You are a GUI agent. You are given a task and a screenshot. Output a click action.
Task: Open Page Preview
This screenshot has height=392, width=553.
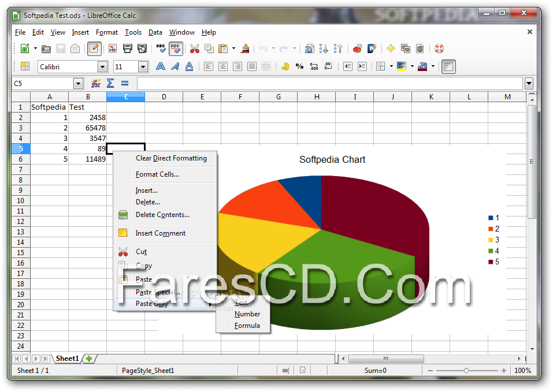coord(142,48)
